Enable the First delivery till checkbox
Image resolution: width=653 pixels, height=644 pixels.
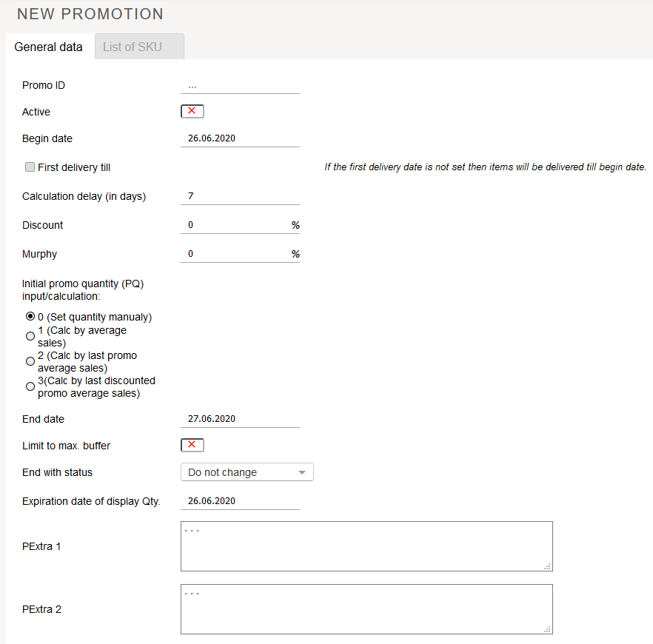(30, 167)
